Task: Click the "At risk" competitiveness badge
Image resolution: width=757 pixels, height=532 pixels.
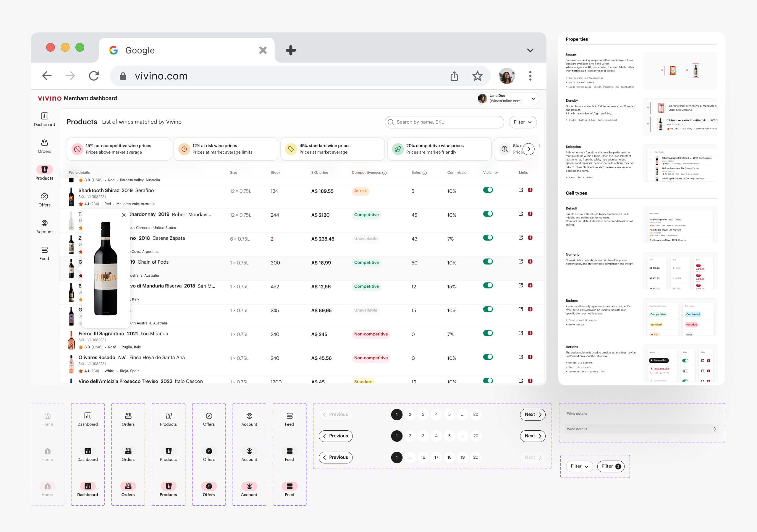Action: pyautogui.click(x=360, y=191)
